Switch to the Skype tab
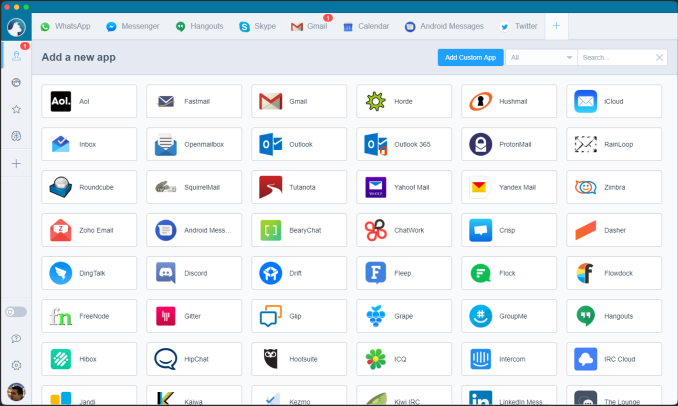 [257, 26]
